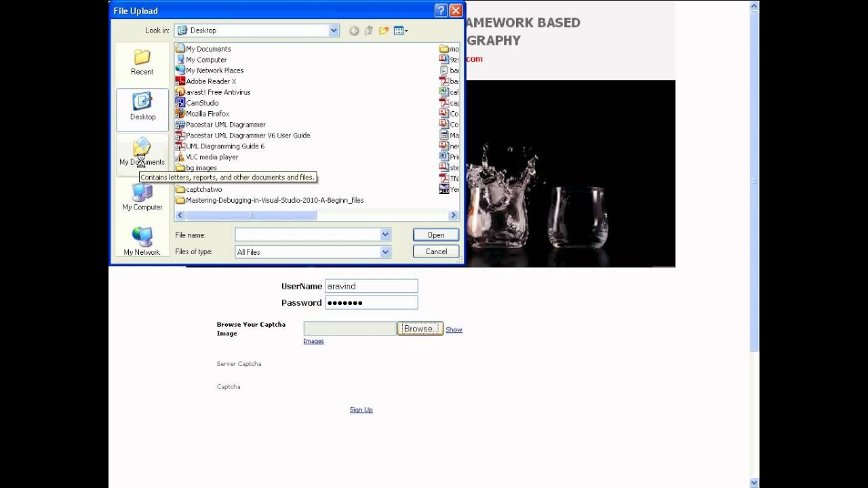Click the file list left scroll arrow
Viewport: 868px width, 488px height.
tap(180, 216)
